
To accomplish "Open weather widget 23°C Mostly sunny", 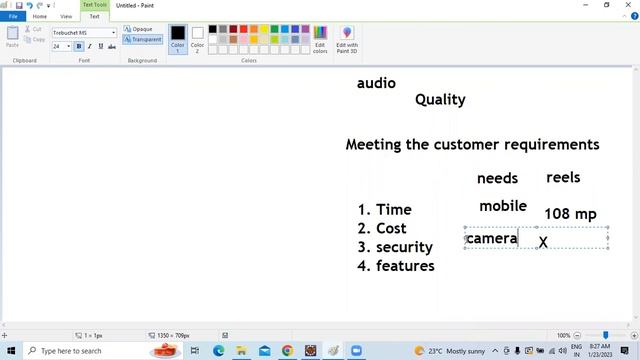I will (x=450, y=351).
